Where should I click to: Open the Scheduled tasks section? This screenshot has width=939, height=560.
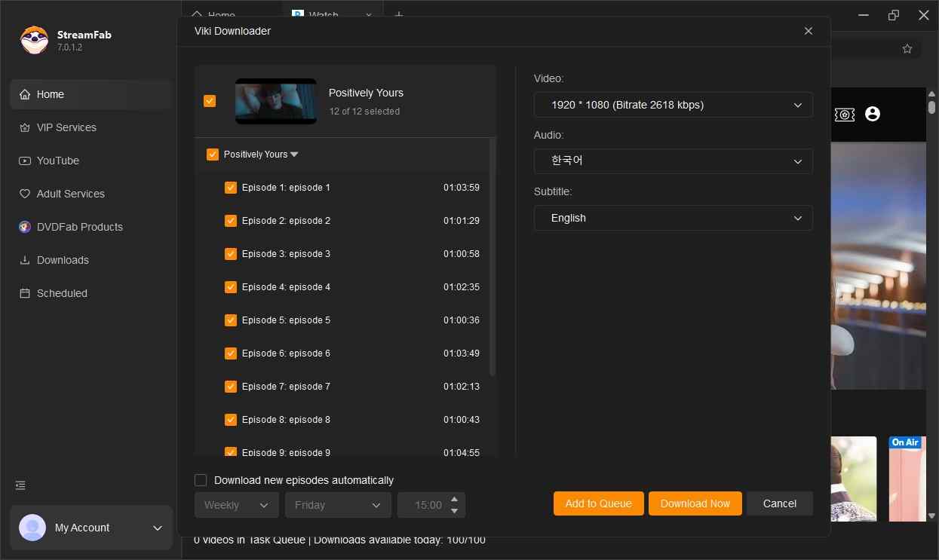(x=61, y=293)
